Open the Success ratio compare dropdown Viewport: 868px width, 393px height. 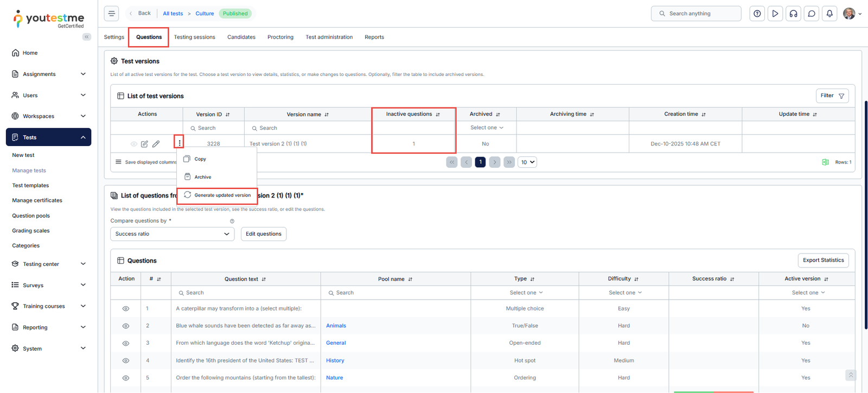coord(172,234)
